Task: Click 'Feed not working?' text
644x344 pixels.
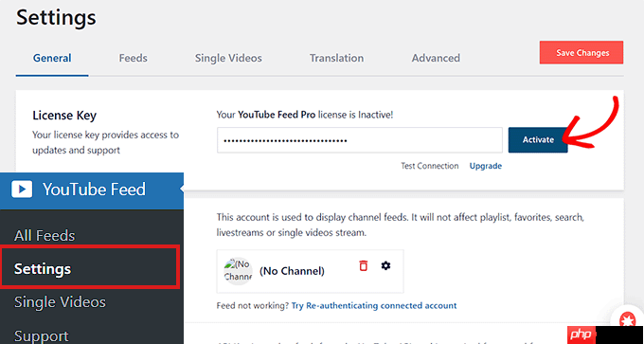Action: point(253,306)
